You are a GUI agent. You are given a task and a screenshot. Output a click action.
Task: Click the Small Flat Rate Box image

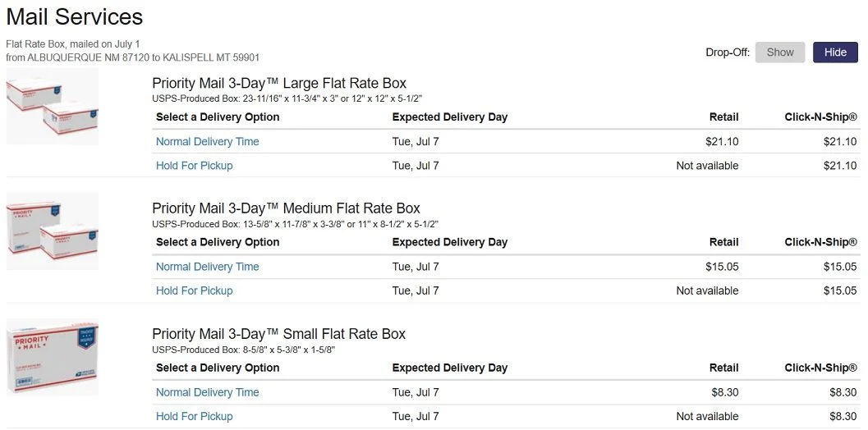click(53, 357)
